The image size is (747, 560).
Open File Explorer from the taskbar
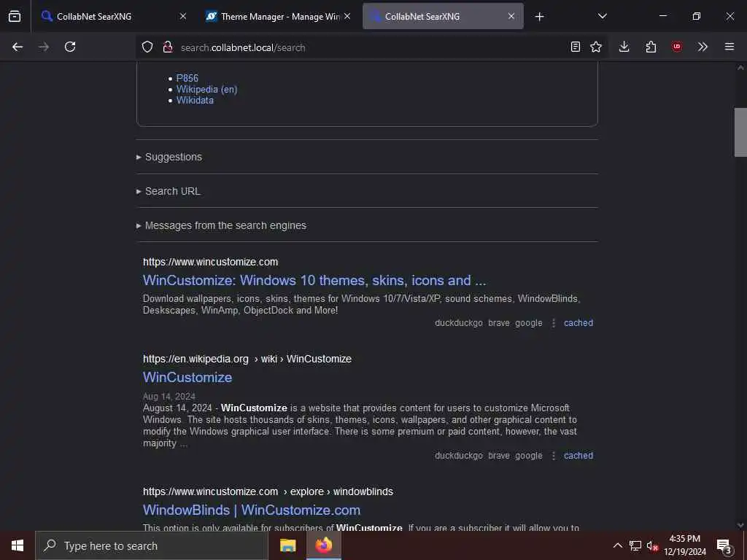(x=287, y=545)
